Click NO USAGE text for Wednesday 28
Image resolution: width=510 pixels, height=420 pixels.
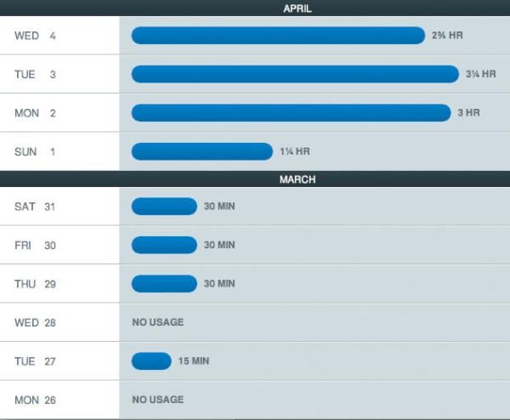click(x=157, y=323)
